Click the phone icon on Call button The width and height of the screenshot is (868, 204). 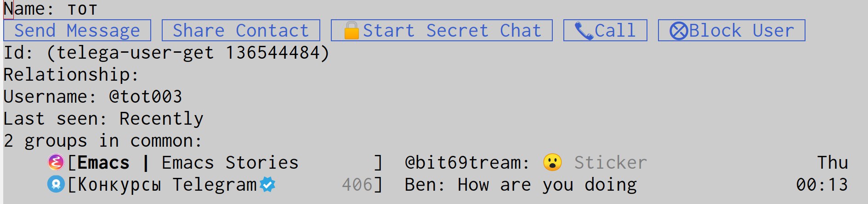point(584,31)
